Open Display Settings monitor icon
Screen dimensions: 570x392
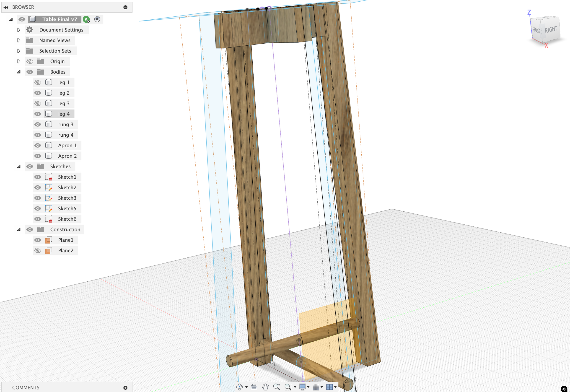coord(302,387)
